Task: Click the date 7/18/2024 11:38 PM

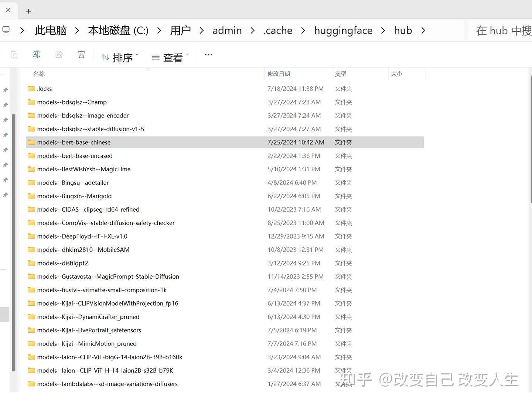Action: point(296,89)
